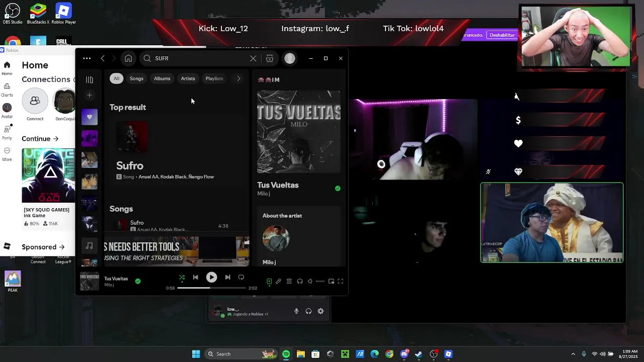Viewport: 644px width, 362px height.
Task: Click the Spotify search field
Action: point(200,58)
